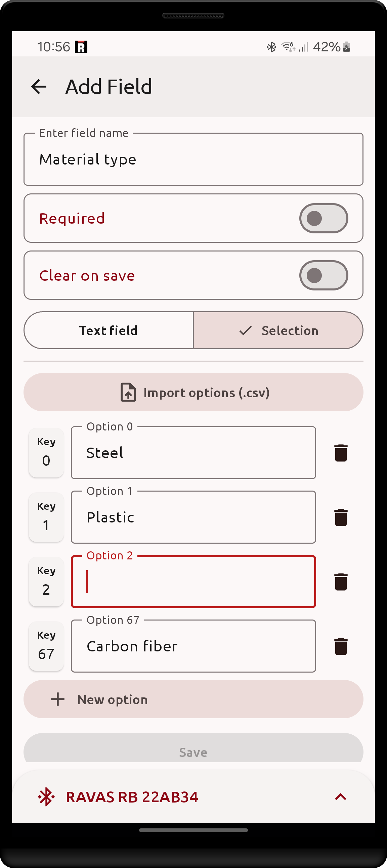Select the Selection field type
The height and width of the screenshot is (868, 387).
coord(278,330)
